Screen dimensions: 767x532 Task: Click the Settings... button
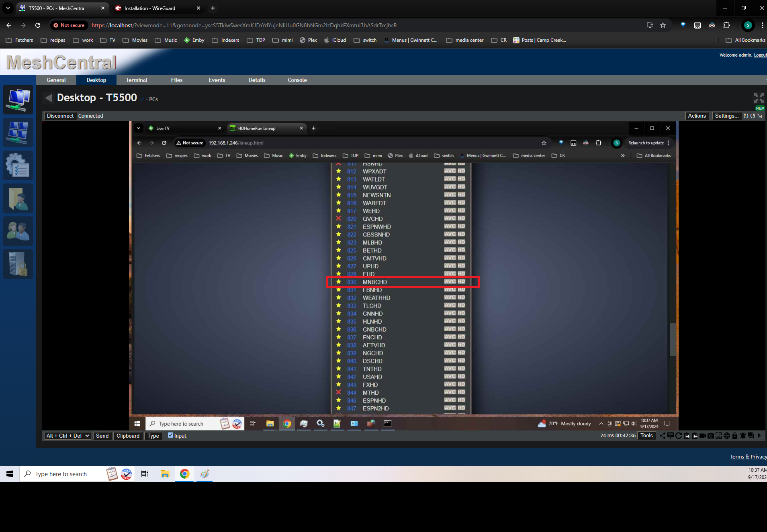(726, 116)
